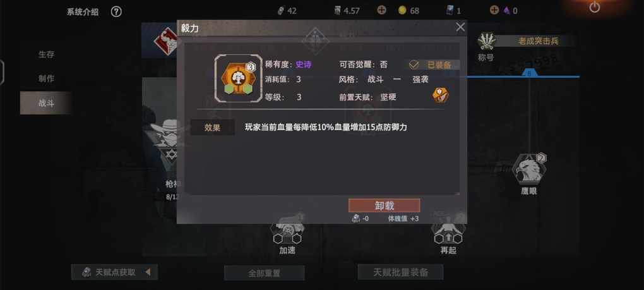Switch to the 制作 tab

[x=47, y=78]
